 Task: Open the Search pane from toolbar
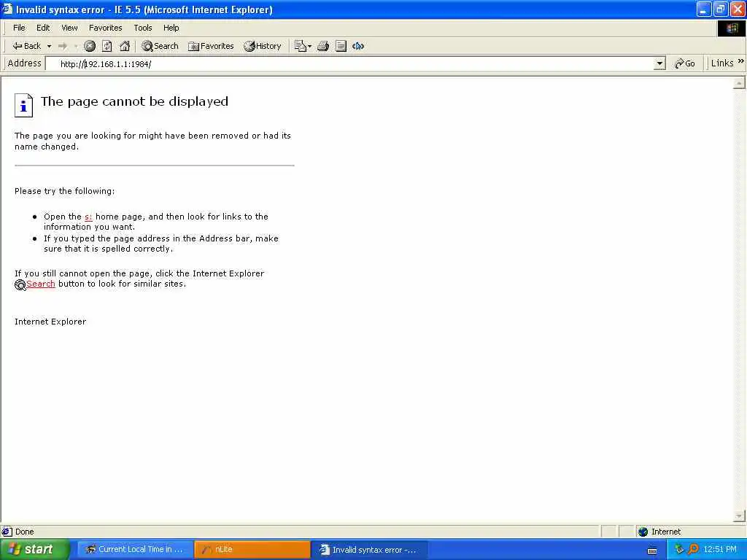(x=160, y=46)
